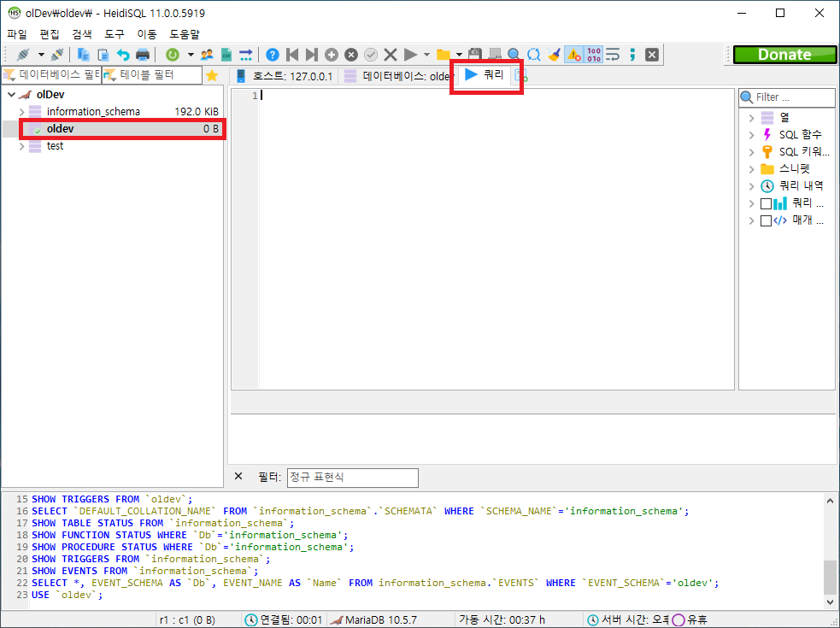The width and height of the screenshot is (840, 628).
Task: Click the 테이블 필터 input field
Action: coord(152,75)
